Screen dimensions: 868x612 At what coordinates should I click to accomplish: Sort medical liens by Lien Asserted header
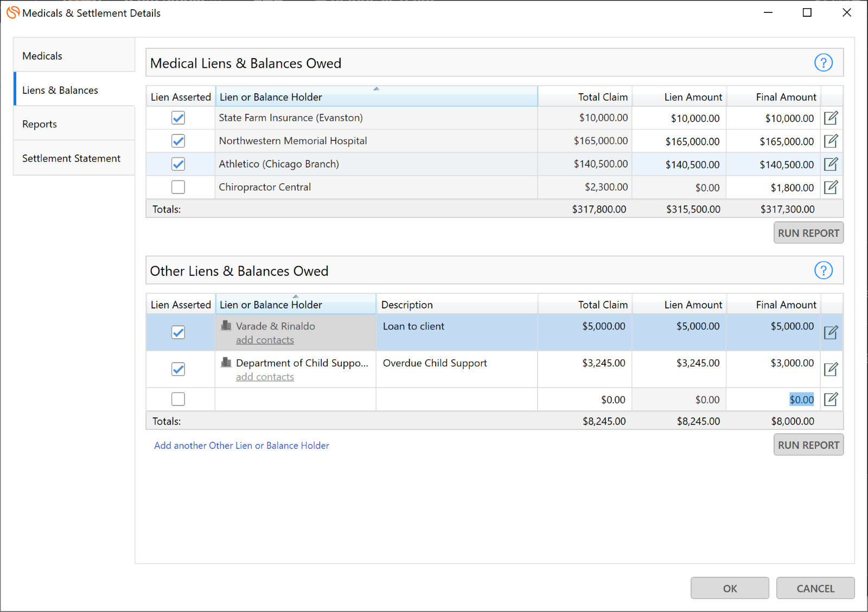pos(181,96)
